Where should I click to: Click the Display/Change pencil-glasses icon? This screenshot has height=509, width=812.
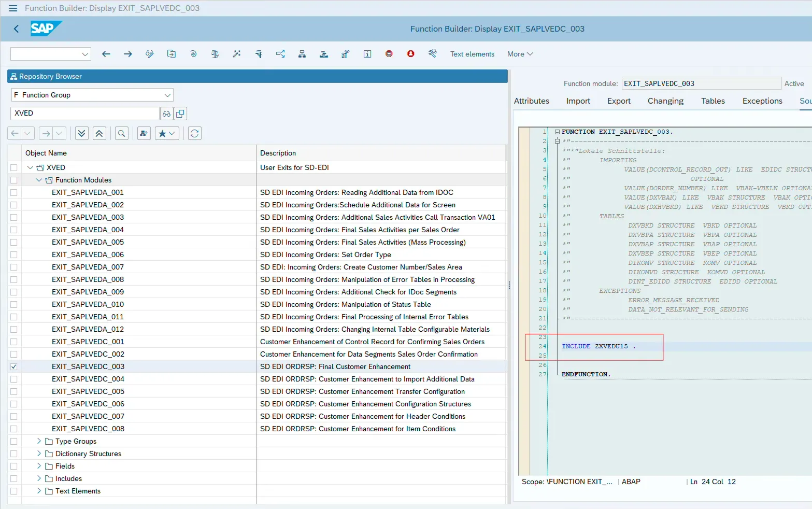click(x=150, y=54)
